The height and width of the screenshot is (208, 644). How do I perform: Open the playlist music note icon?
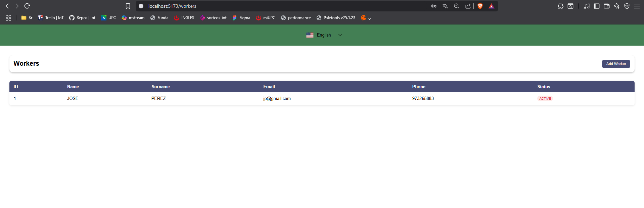pos(587,6)
